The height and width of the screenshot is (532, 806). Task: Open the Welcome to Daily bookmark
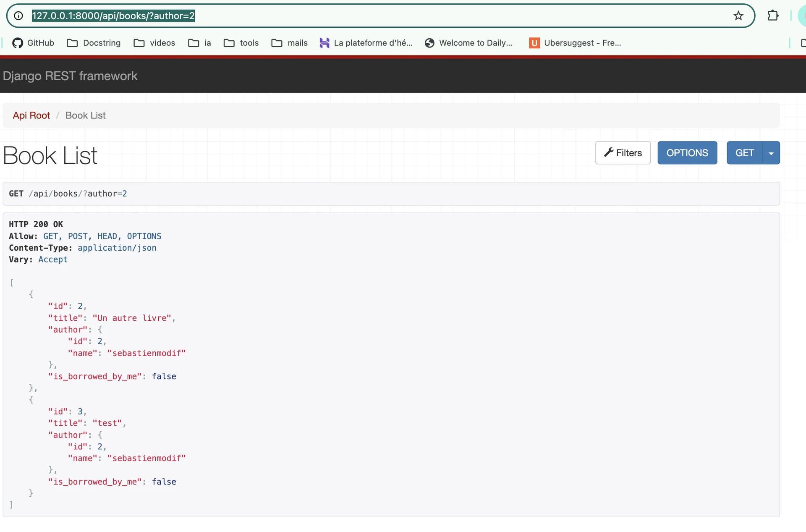coord(468,43)
